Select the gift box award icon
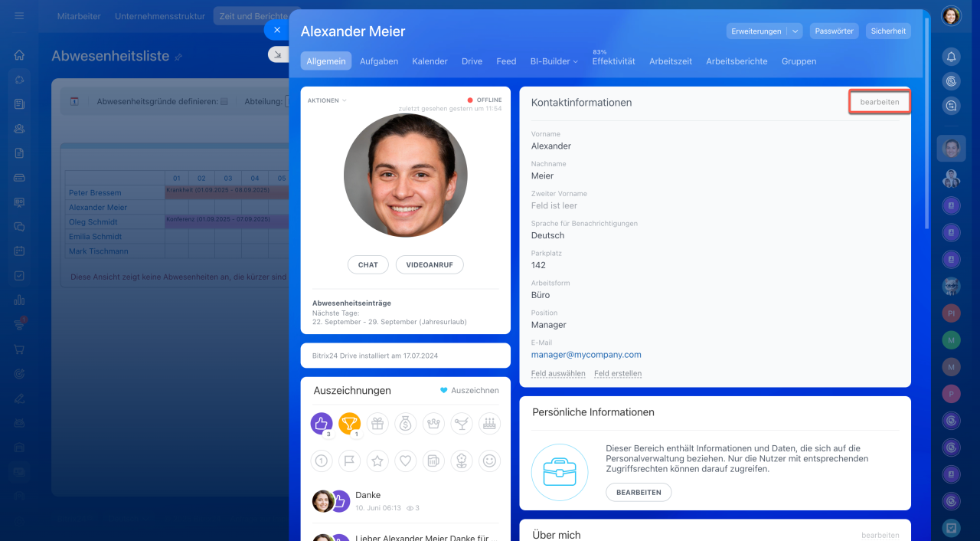980x541 pixels. click(x=377, y=423)
